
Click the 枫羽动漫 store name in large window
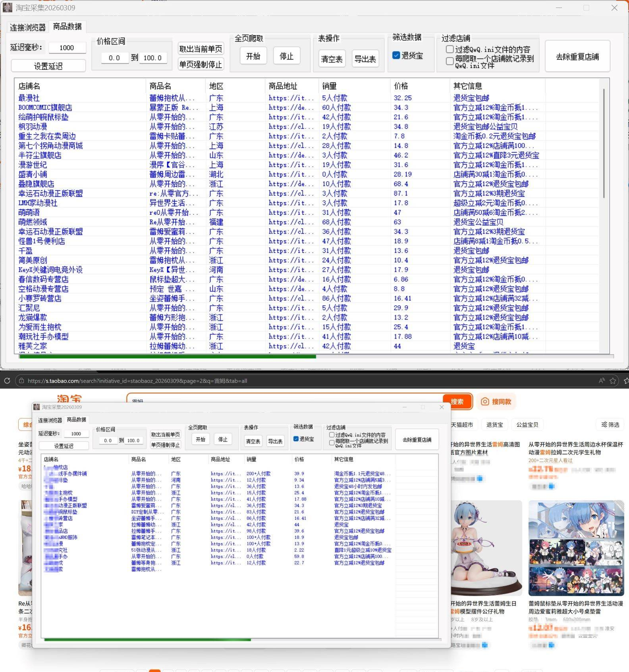[x=33, y=126]
